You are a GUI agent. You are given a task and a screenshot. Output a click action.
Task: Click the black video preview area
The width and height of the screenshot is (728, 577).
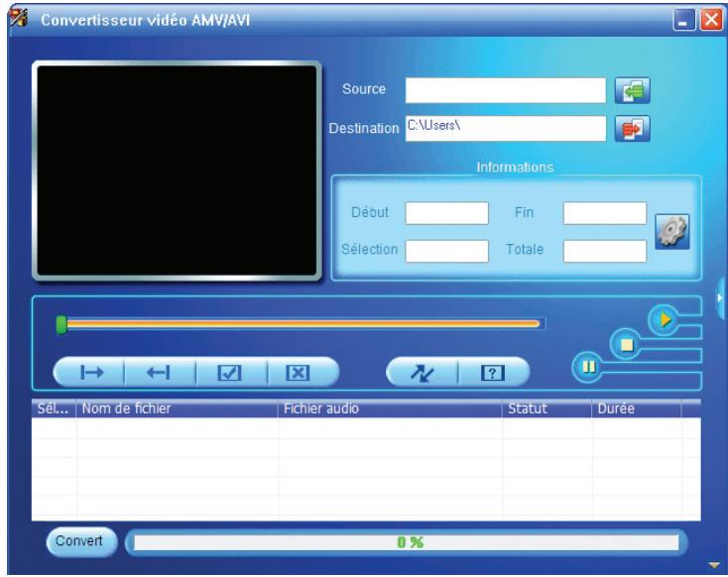point(177,171)
